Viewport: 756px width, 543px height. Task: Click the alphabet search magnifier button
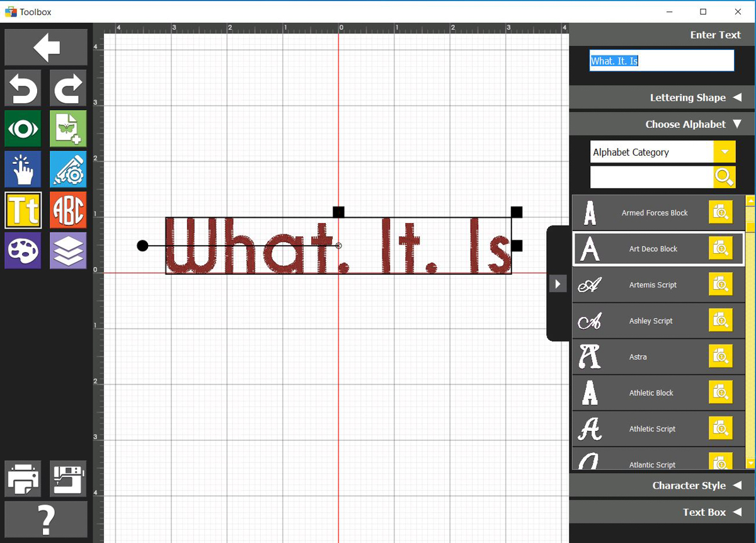pos(724,177)
